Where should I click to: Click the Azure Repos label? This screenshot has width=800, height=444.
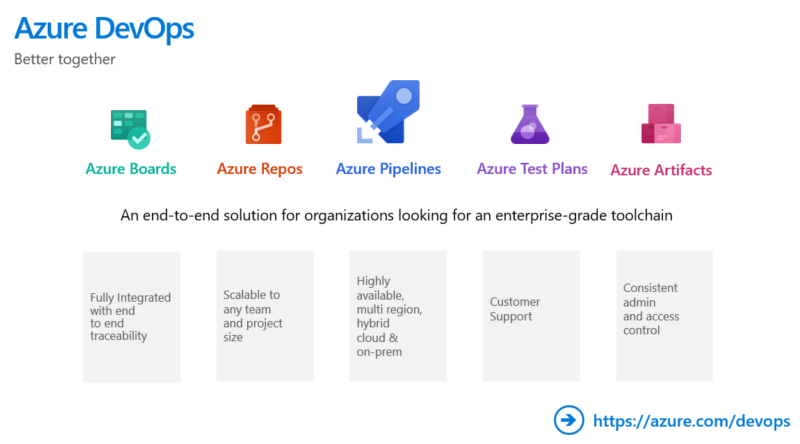(260, 169)
